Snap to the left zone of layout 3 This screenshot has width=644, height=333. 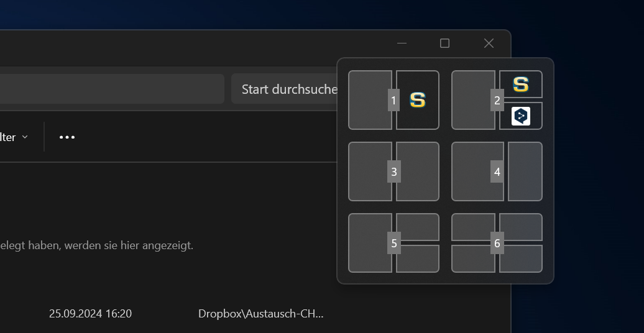[x=368, y=171]
